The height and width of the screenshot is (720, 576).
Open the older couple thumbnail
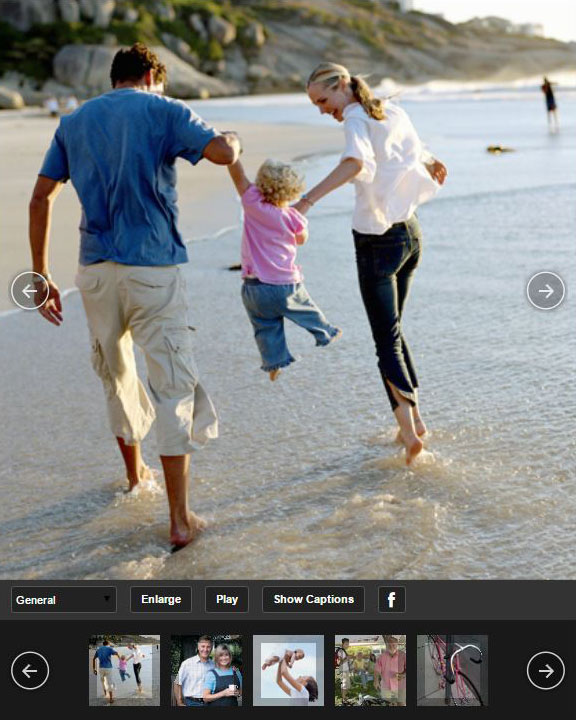[206, 670]
